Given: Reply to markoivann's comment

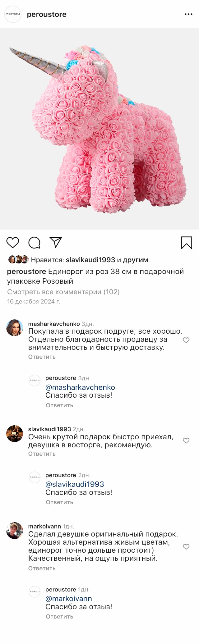Looking at the screenshot, I should tap(42, 569).
